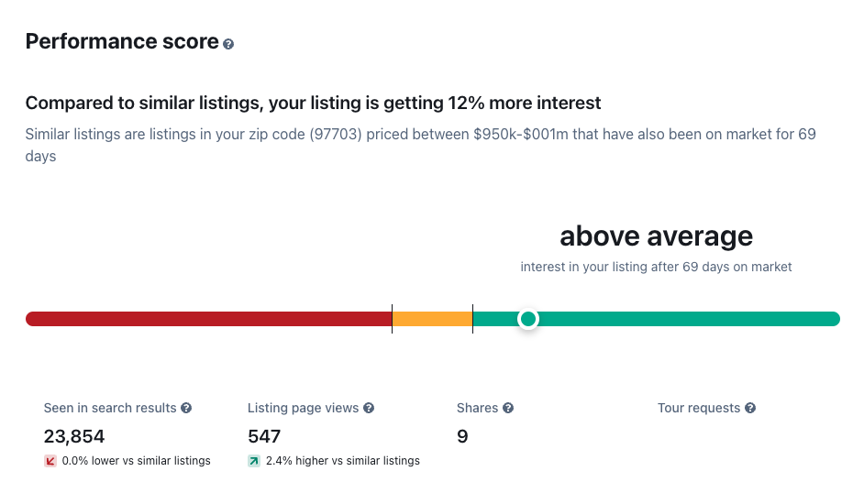Click the red segment of the performance bar
Viewport: 864px width, 504px height.
[208, 319]
